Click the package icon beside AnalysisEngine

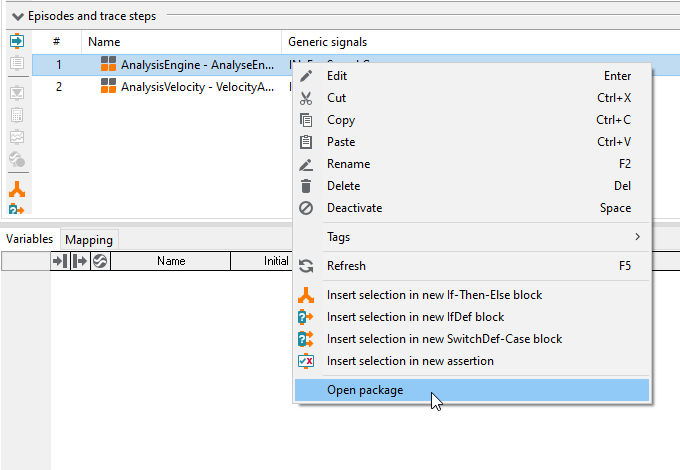click(x=108, y=64)
